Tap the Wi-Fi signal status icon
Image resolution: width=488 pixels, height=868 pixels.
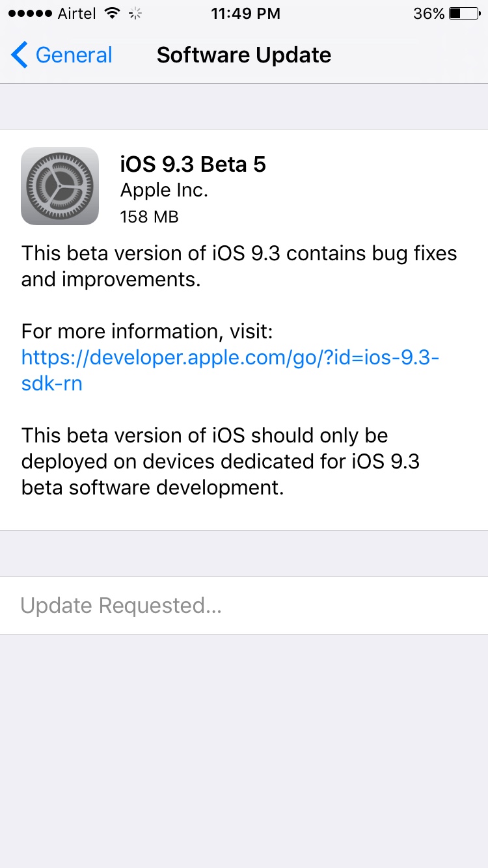(x=113, y=14)
